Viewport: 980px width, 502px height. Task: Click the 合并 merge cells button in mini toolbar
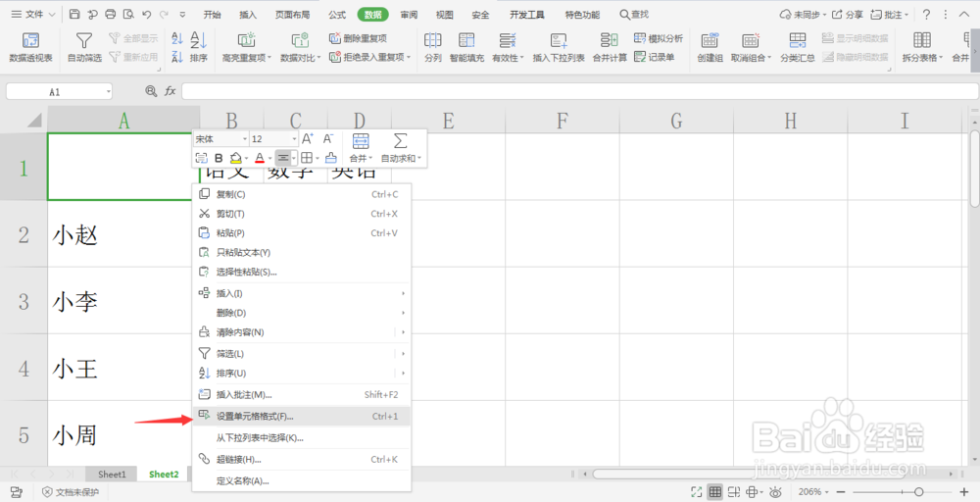click(x=361, y=147)
